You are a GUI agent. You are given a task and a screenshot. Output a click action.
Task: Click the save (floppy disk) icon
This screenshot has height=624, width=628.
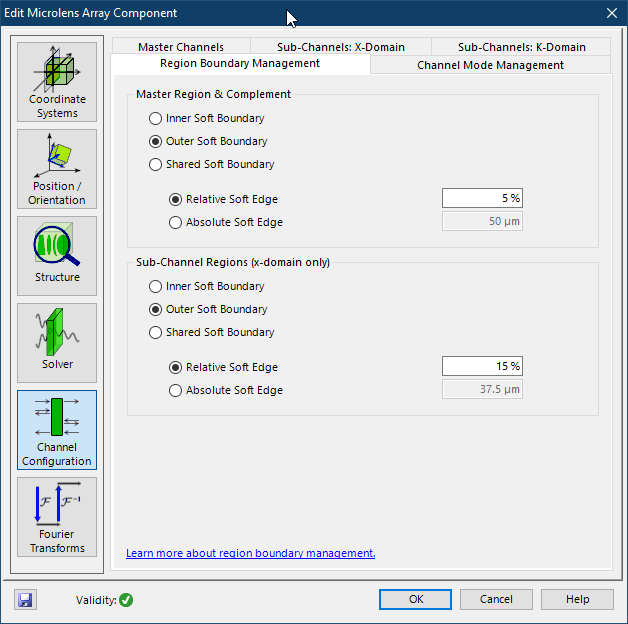(25, 600)
